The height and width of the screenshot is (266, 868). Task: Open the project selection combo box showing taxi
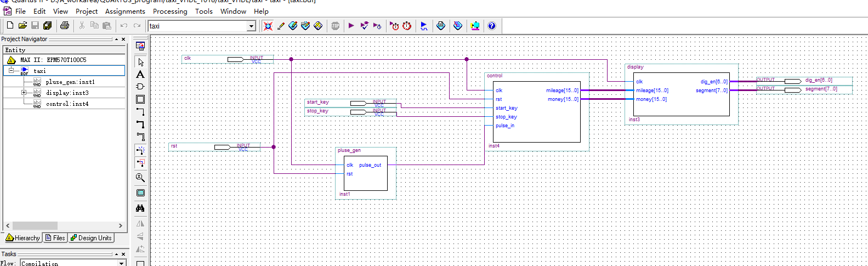click(202, 26)
